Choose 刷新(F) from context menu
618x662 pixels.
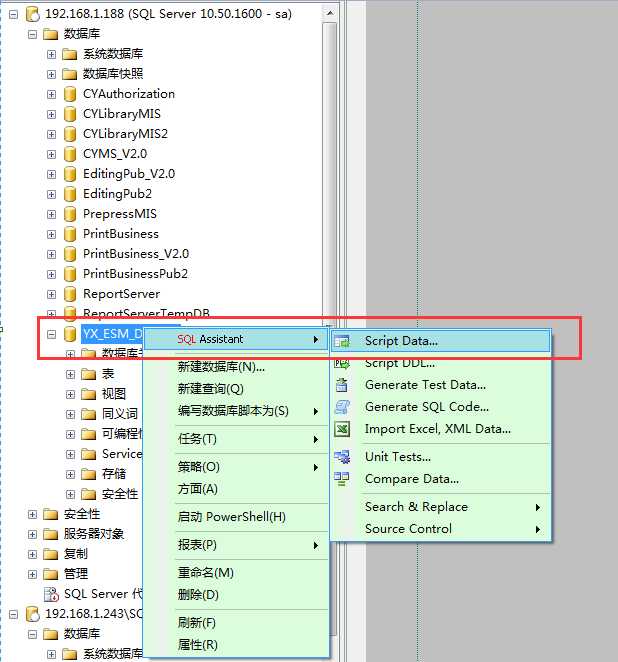click(x=236, y=623)
